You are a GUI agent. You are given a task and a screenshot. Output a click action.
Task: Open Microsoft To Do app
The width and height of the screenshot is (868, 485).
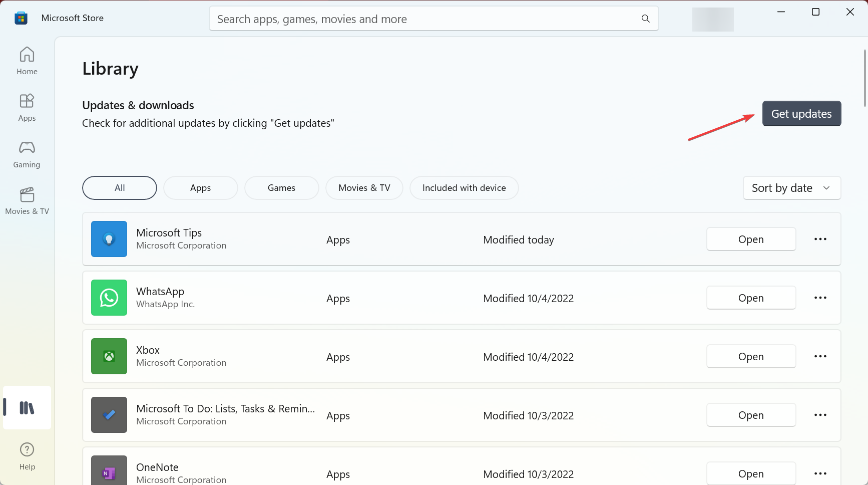click(751, 415)
